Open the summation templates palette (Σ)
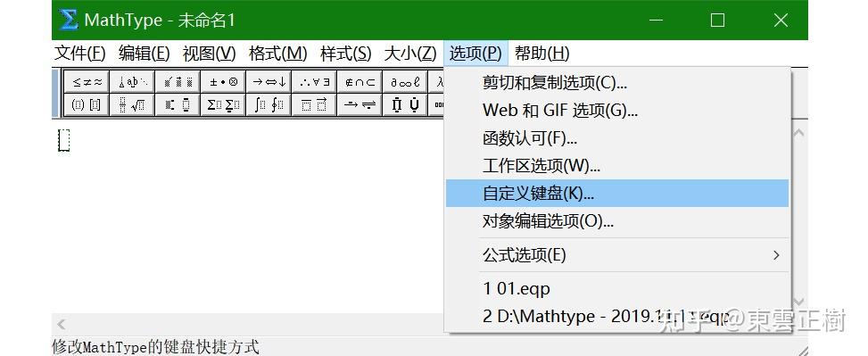This screenshot has height=356, width=868. (223, 104)
